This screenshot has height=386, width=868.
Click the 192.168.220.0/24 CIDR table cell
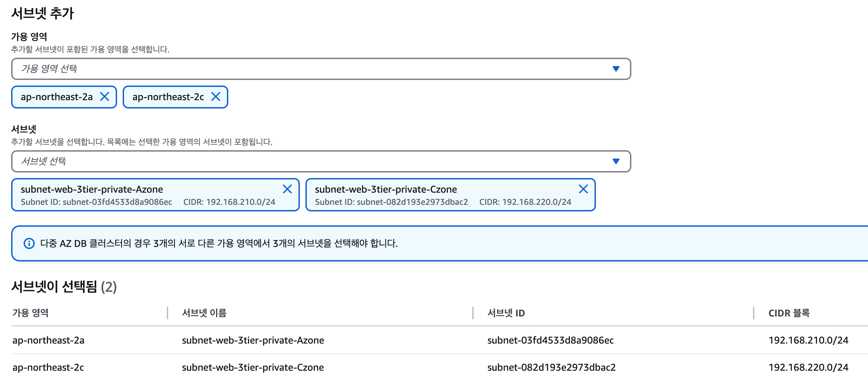tap(808, 368)
